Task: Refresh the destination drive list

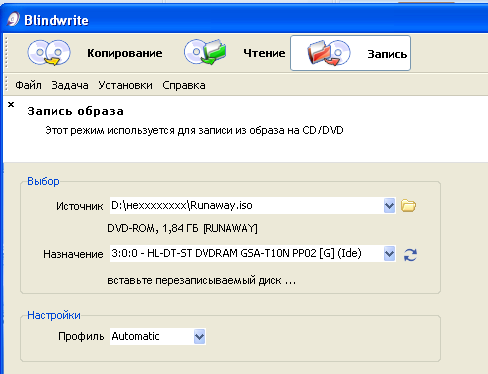Action: [410, 255]
